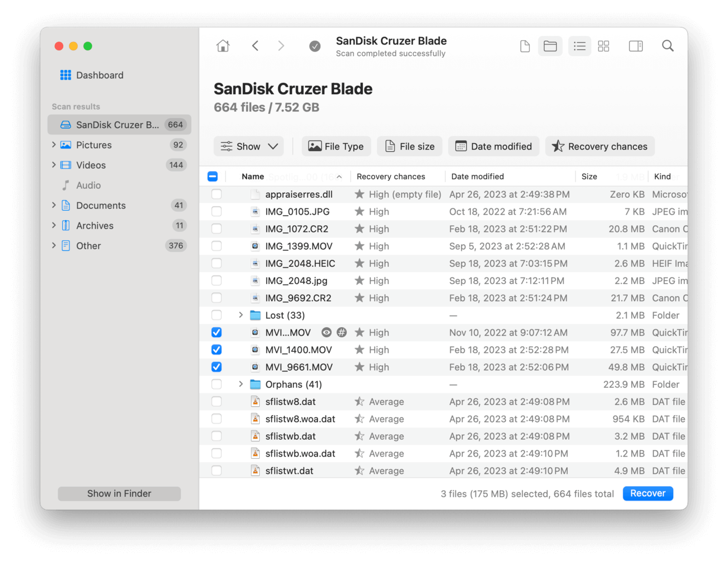Viewport: 728px width, 563px height.
Task: Click the star icon beside IMG_0105.JPG's High rating
Action: click(360, 211)
